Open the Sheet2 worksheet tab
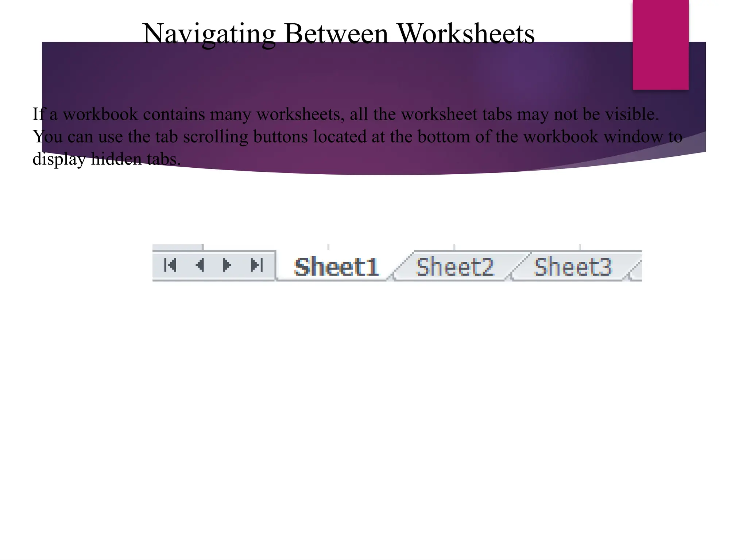 tap(455, 267)
